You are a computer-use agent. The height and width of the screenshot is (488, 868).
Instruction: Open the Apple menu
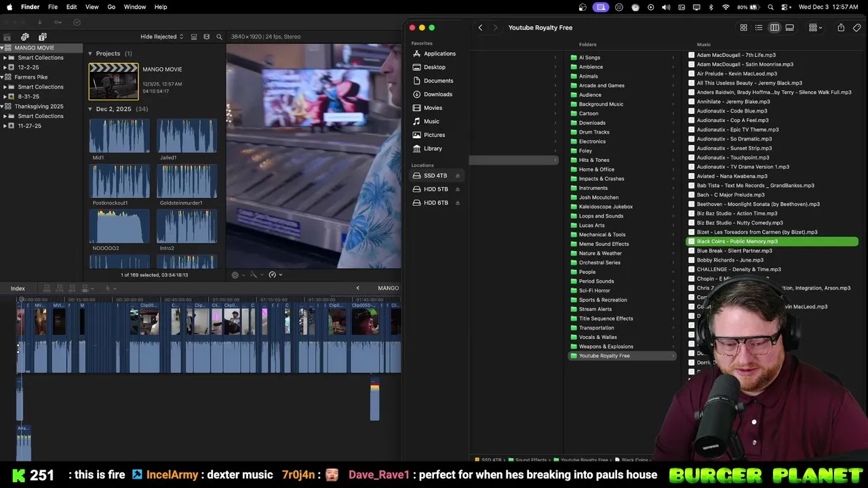(x=9, y=7)
